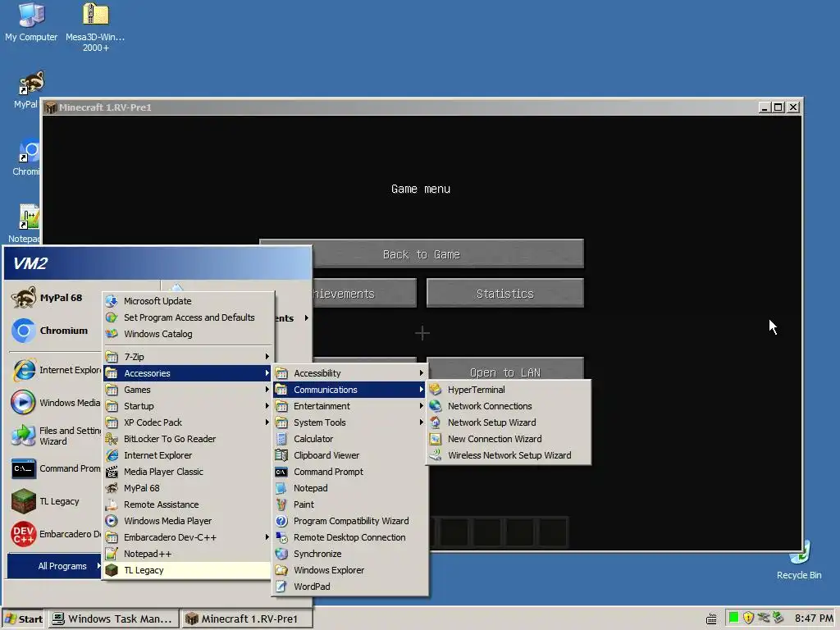Screen dimensions: 840x630
Task: Click the Start button
Action: (24, 619)
